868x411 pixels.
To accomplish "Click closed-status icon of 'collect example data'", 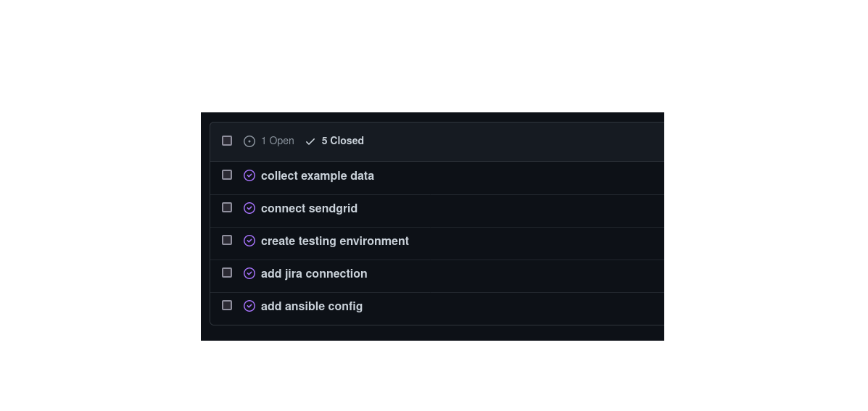I will tap(249, 175).
